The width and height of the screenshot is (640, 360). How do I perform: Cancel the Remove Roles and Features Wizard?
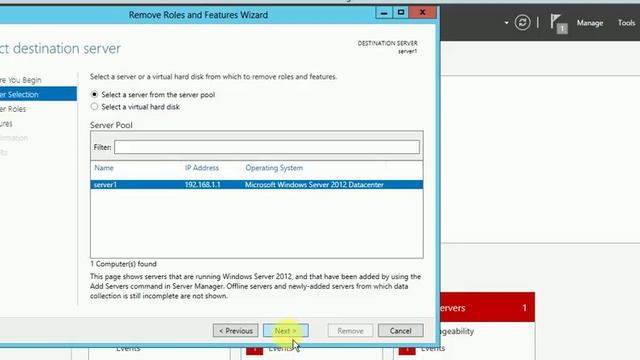(400, 331)
